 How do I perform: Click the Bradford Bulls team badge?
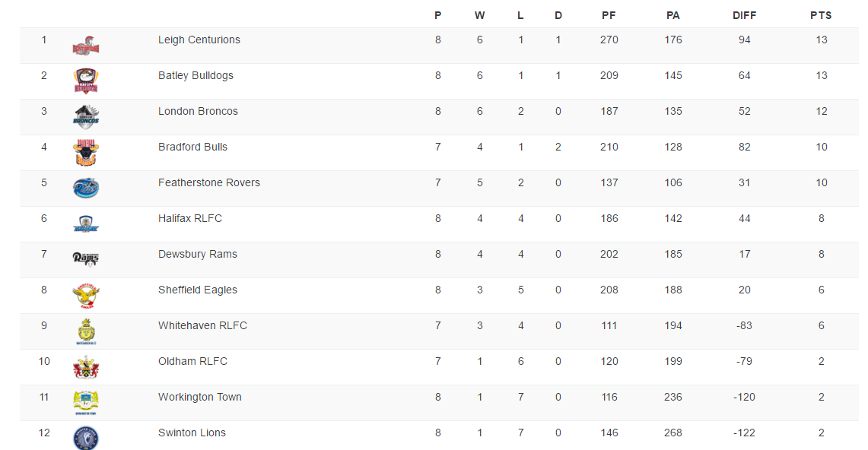[86, 153]
